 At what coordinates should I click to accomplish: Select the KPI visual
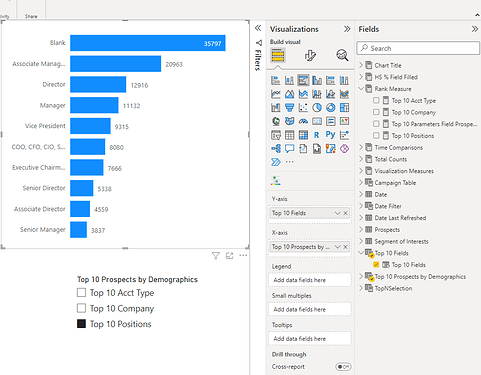344,121
